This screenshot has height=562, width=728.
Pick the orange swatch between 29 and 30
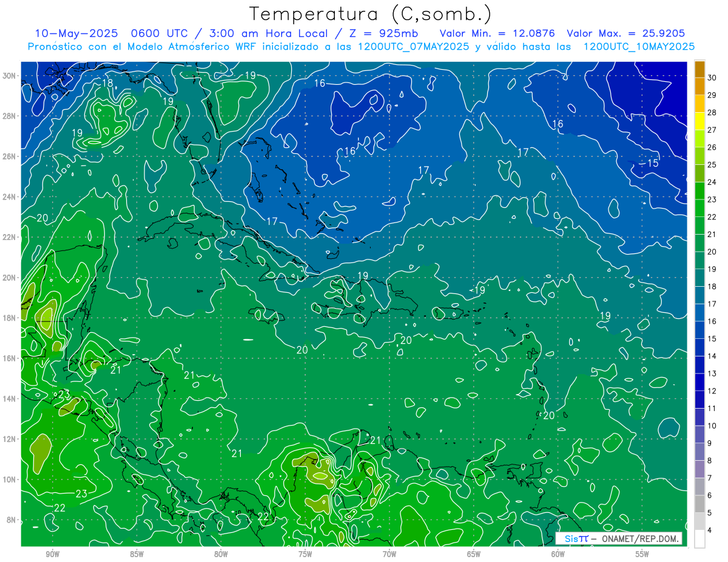pyautogui.click(x=699, y=87)
